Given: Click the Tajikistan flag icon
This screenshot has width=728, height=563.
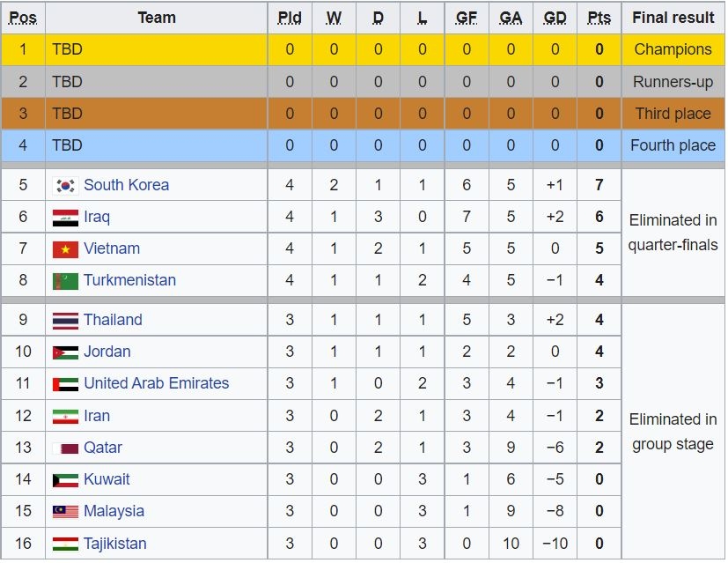Looking at the screenshot, I should pos(65,544).
